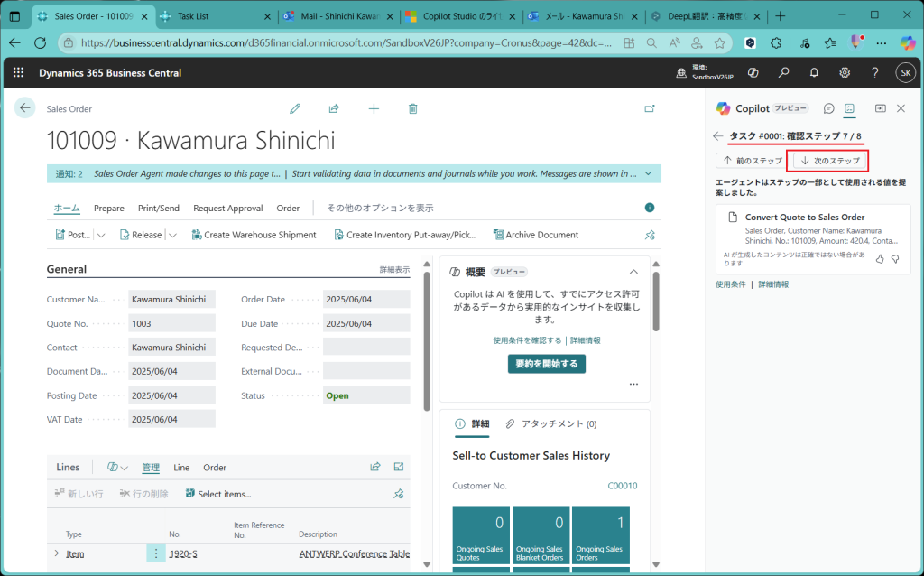Click the FactBox info circle icon
The height and width of the screenshot is (576, 924).
650,208
